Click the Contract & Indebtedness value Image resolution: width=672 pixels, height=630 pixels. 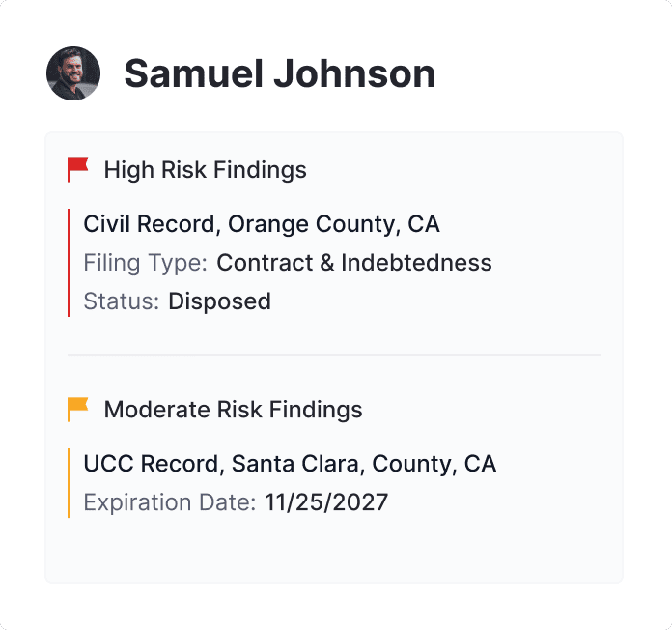coord(353,263)
